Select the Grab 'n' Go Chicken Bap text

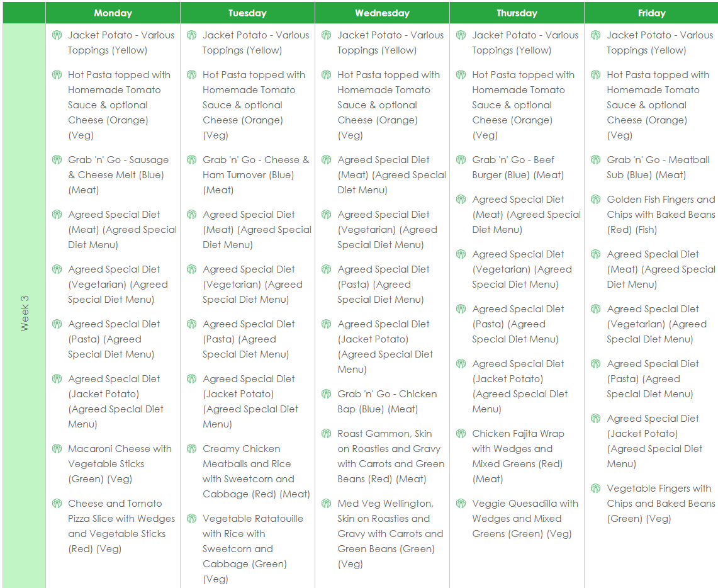coord(386,402)
